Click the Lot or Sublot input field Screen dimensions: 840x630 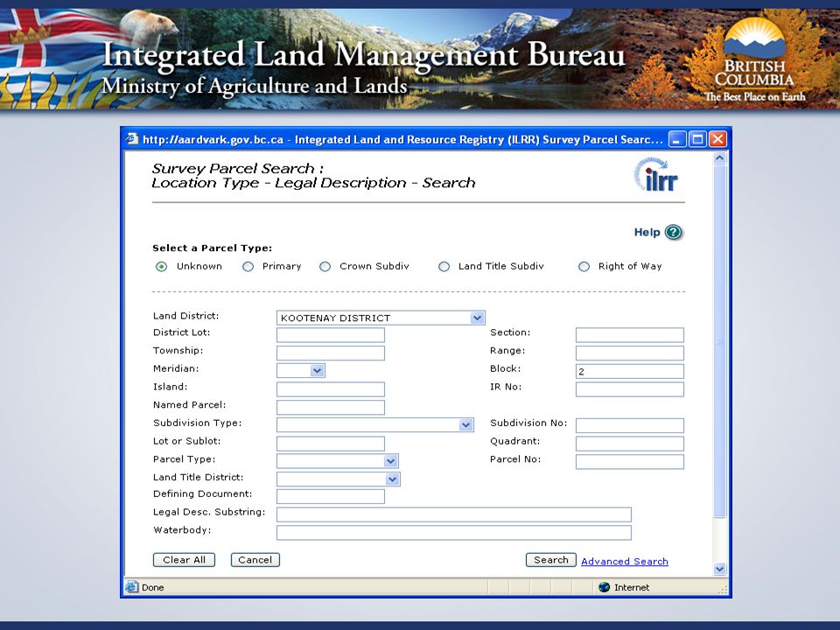(331, 444)
